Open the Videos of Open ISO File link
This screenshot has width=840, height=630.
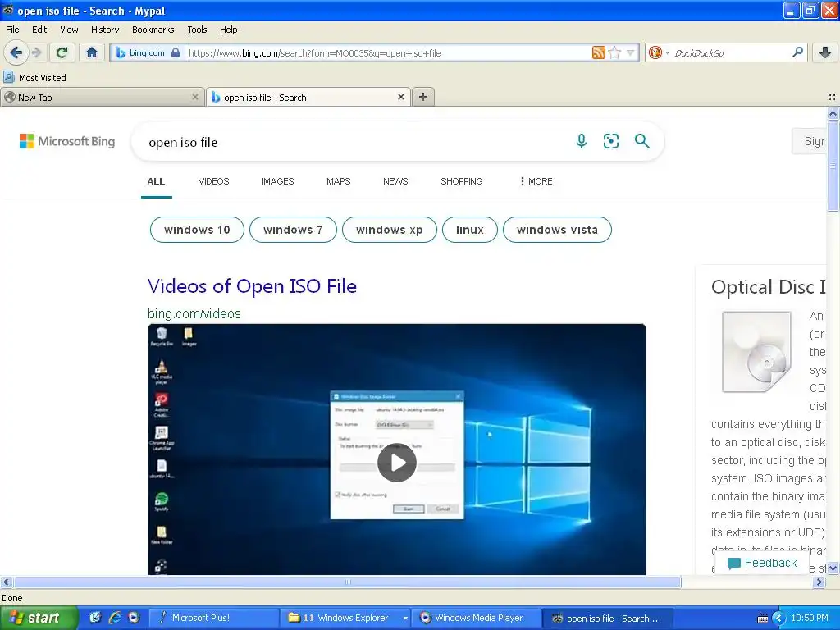pyautogui.click(x=252, y=286)
